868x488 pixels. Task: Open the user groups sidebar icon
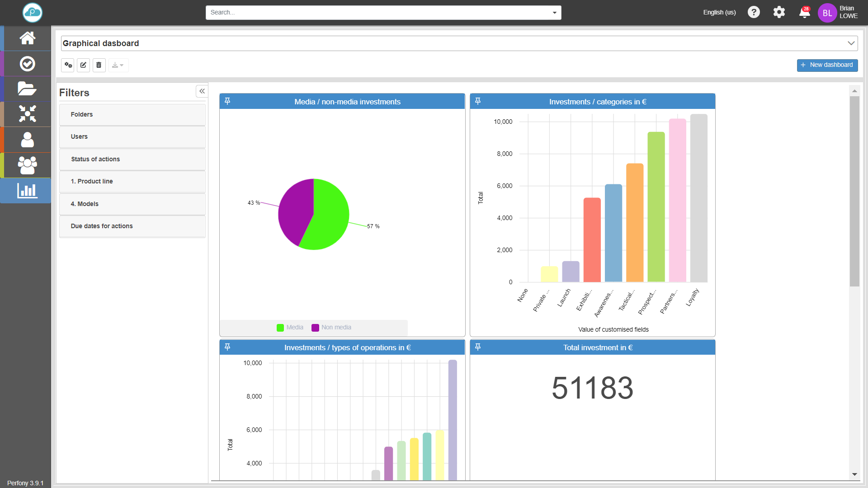[x=27, y=165]
